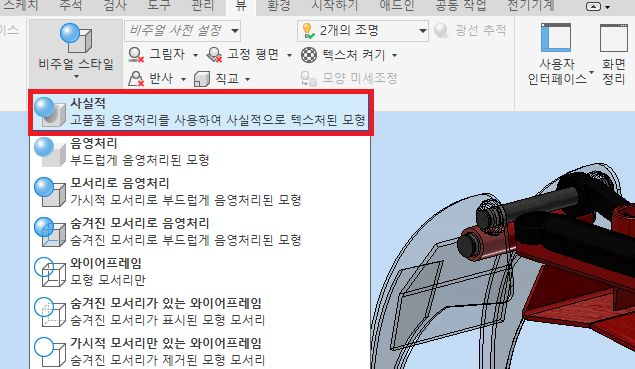635x369 pixels.
Task: Open the 검사 ribbon tab
Action: (115, 6)
